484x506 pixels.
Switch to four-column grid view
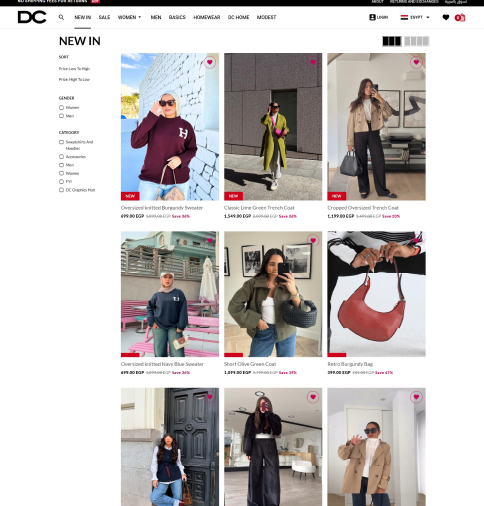click(417, 41)
